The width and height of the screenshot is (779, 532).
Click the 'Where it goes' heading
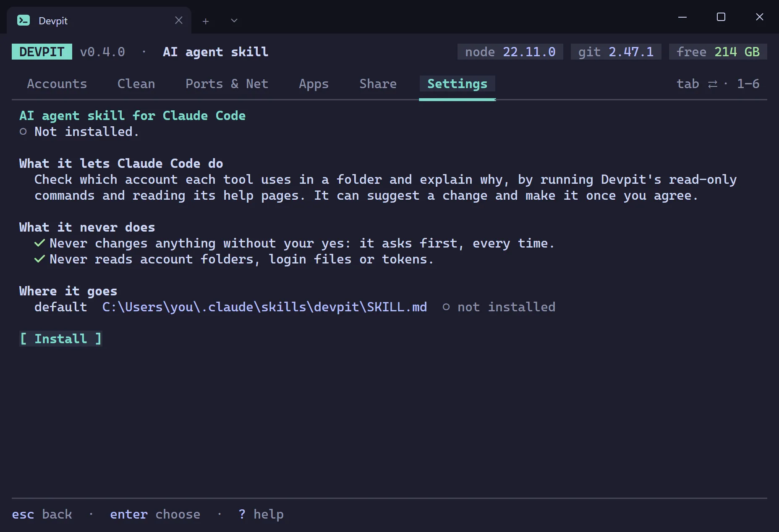coord(68,291)
